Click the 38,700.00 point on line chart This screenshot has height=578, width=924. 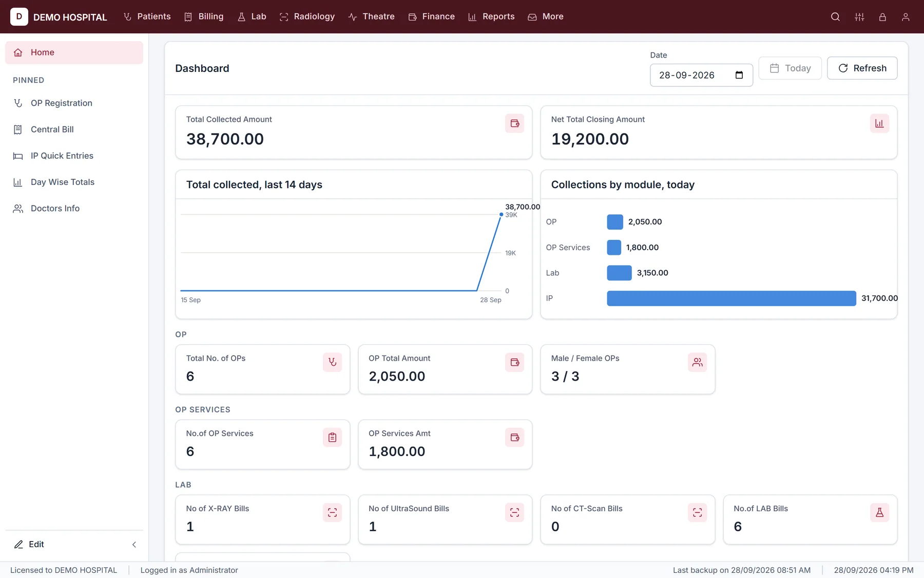coord(501,214)
